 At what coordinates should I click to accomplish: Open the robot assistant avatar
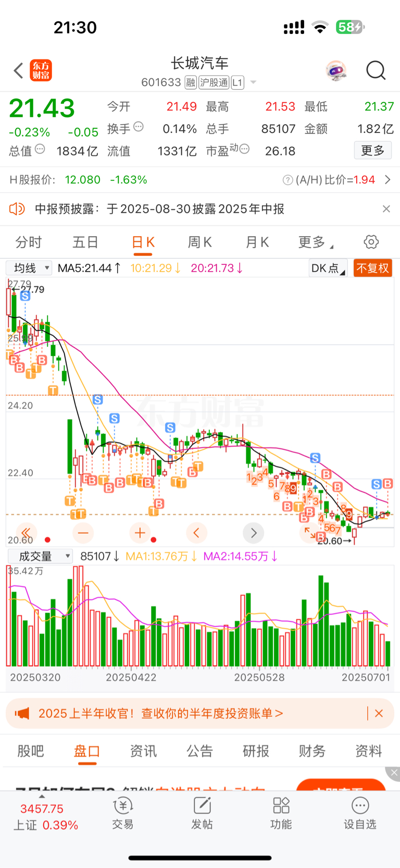(x=336, y=70)
